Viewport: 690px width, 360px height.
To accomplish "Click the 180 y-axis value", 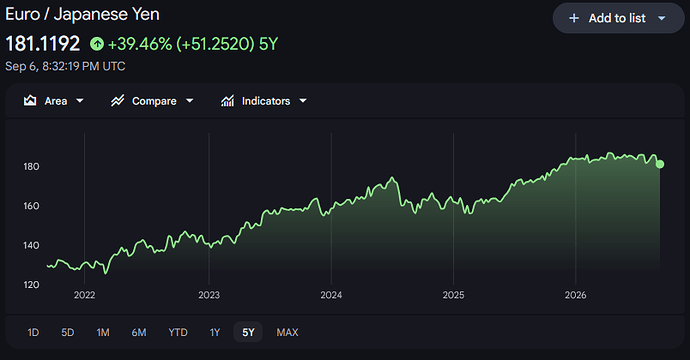I will coord(31,166).
